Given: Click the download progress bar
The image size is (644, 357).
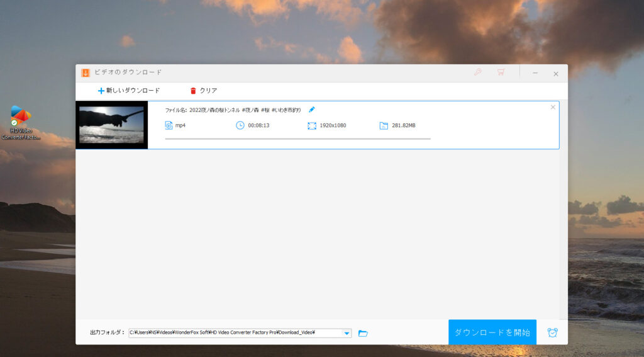Looking at the screenshot, I should point(297,139).
